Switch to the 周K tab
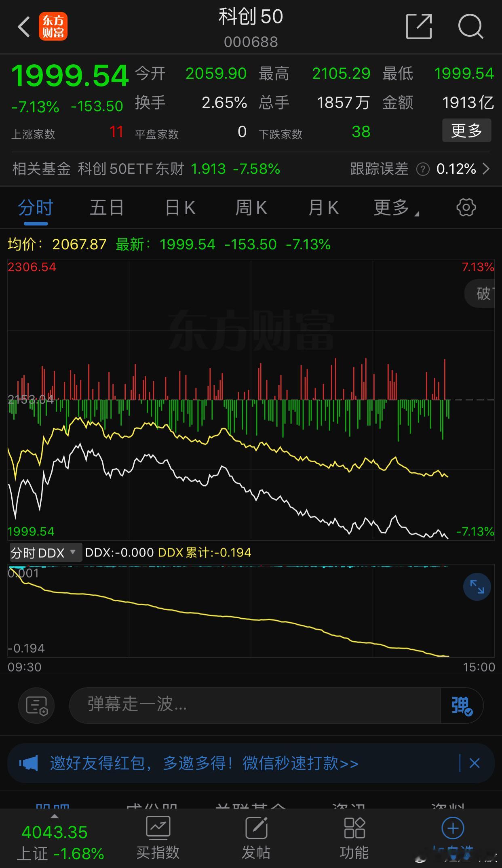 tap(251, 207)
